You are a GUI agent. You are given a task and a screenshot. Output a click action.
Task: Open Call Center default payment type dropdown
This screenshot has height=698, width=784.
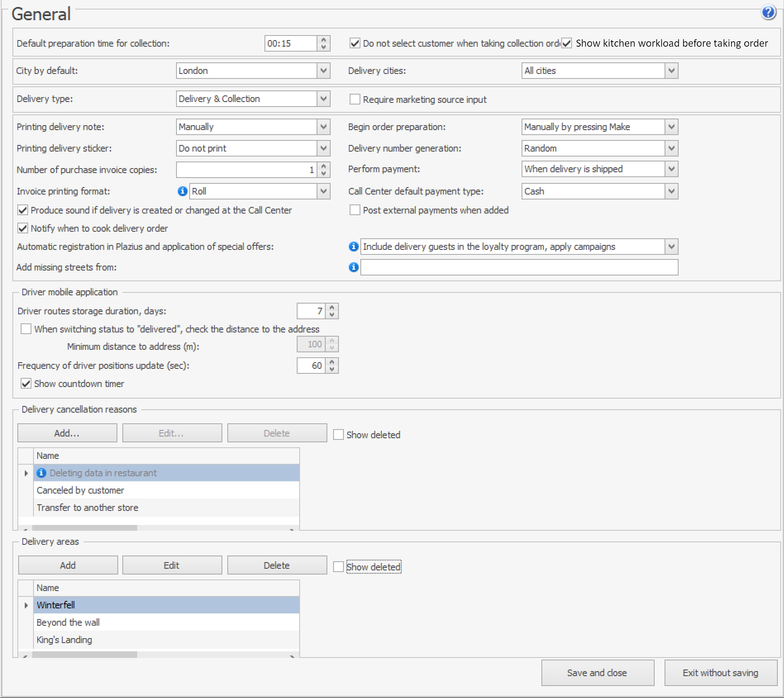tap(671, 191)
